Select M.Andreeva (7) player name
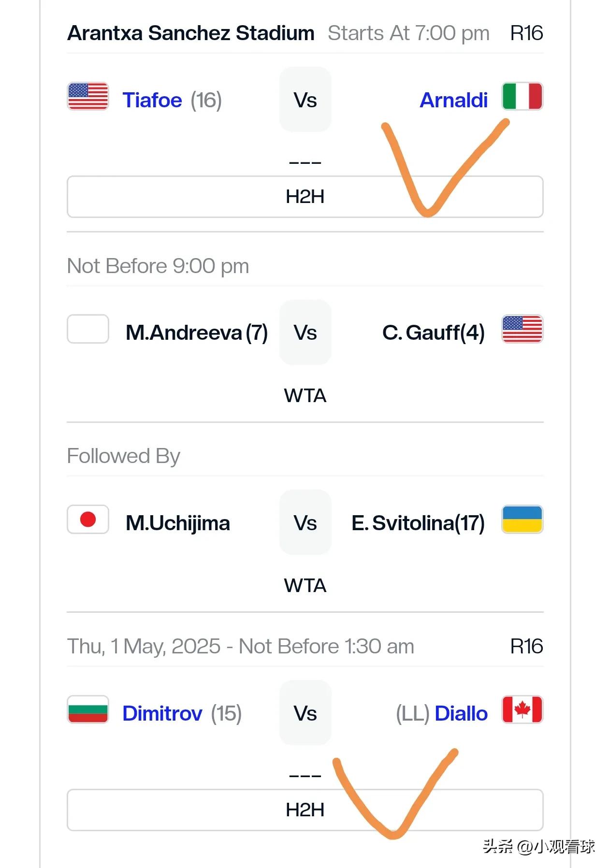 tap(197, 333)
